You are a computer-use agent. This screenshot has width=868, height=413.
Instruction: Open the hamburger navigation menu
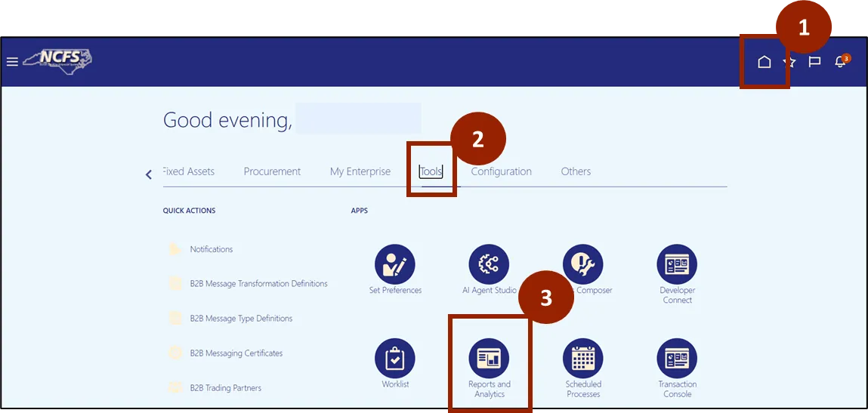point(12,61)
